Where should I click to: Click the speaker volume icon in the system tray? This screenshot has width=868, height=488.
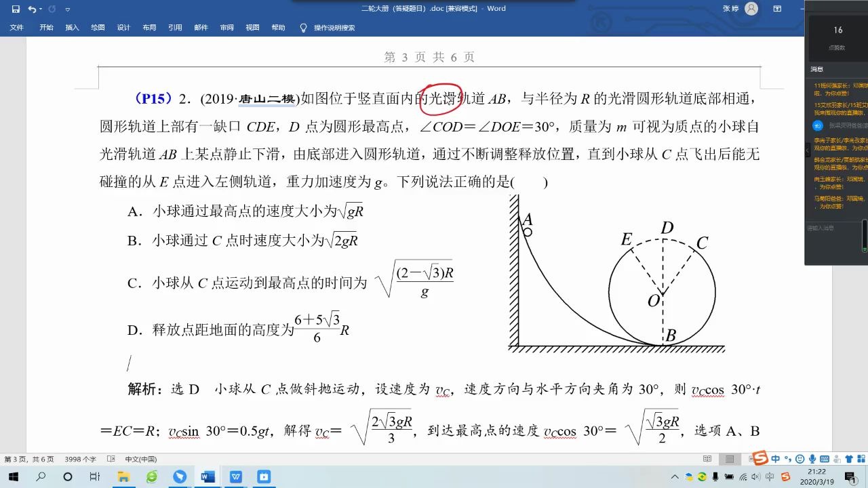pyautogui.click(x=755, y=477)
